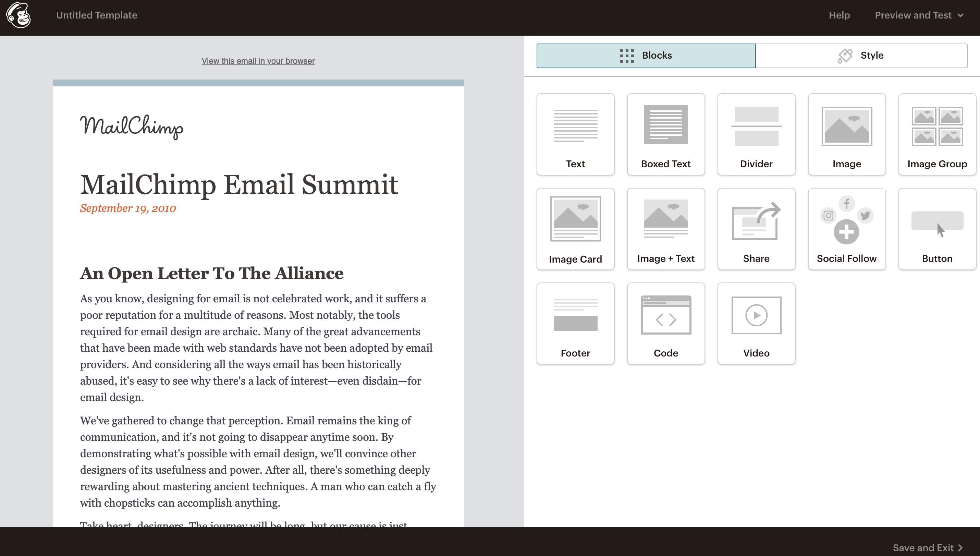Image resolution: width=980 pixels, height=556 pixels.
Task: Switch to the Style tab
Action: [861, 56]
